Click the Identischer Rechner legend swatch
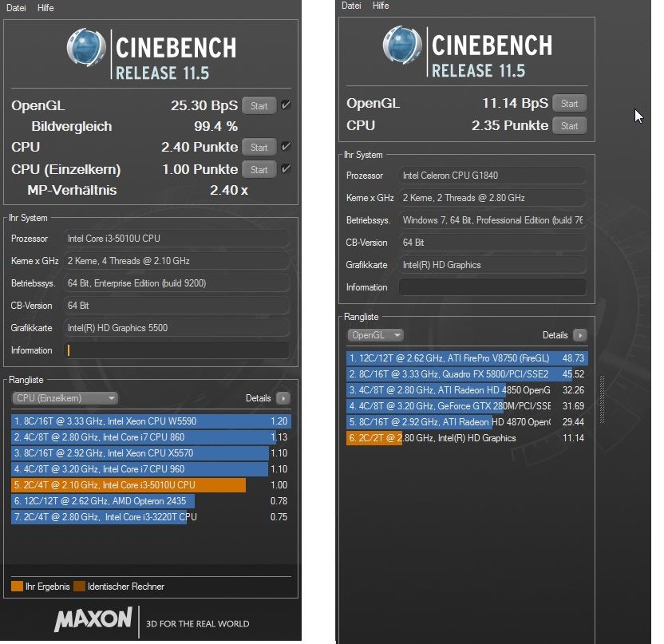The image size is (664, 644). pos(79,586)
